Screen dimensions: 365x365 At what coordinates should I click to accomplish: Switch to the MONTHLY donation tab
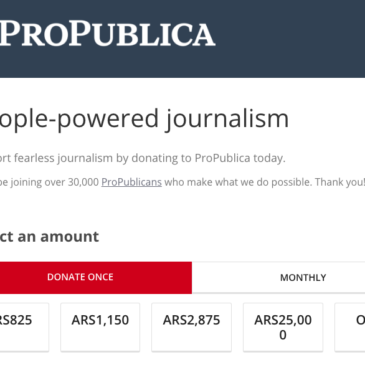278,277
